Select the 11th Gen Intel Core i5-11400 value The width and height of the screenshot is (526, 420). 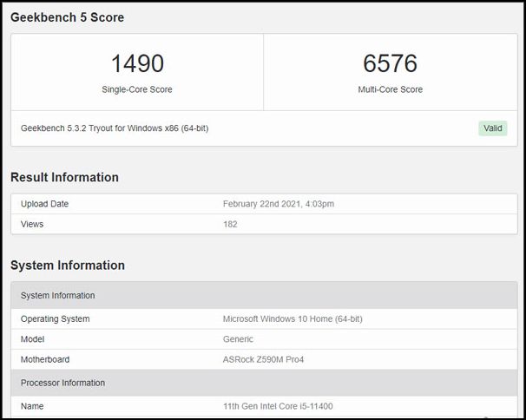278,406
